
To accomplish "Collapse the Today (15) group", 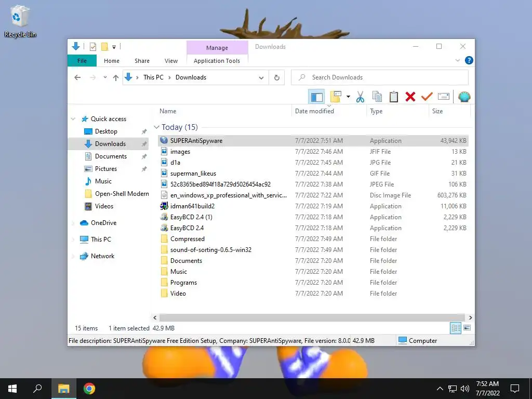I will 156,127.
